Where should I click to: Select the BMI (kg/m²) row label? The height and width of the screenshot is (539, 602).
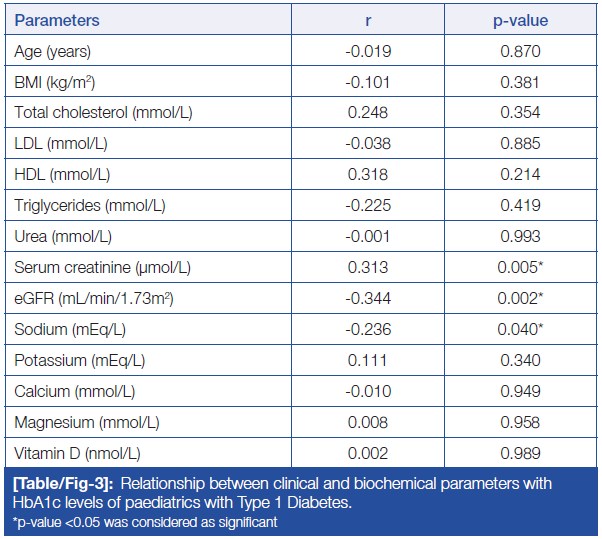pos(55,82)
